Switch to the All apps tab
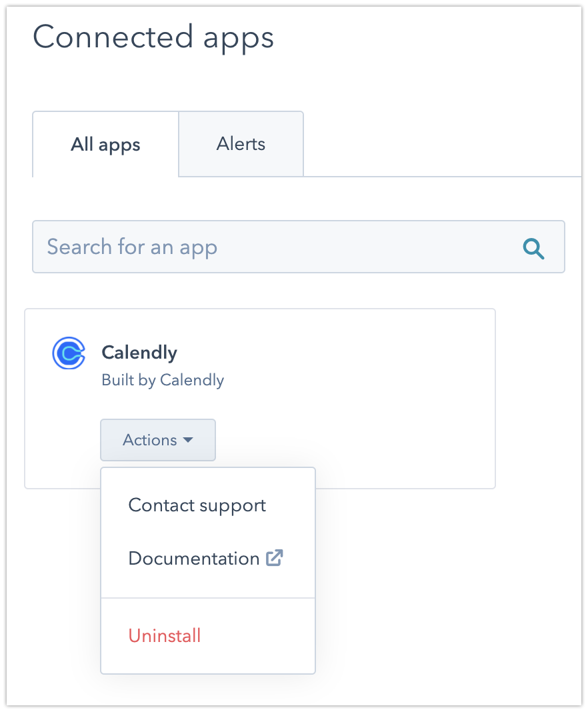This screenshot has height=712, width=588. click(x=105, y=145)
